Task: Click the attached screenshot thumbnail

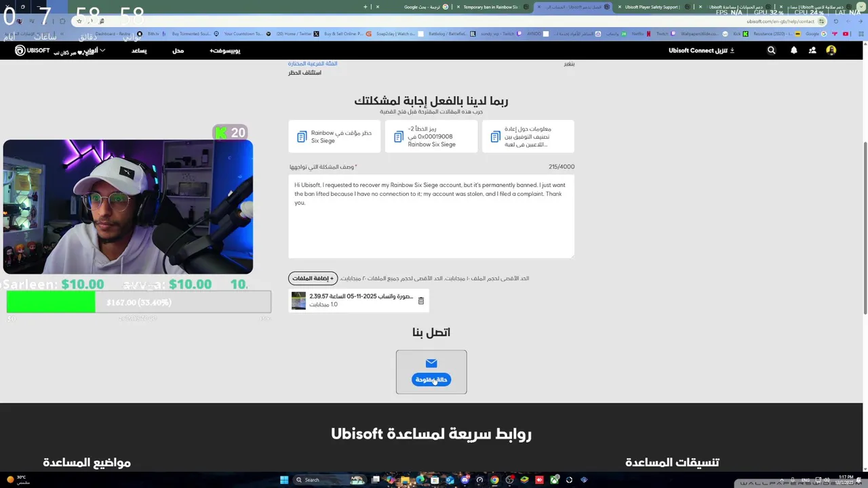Action: tap(298, 300)
